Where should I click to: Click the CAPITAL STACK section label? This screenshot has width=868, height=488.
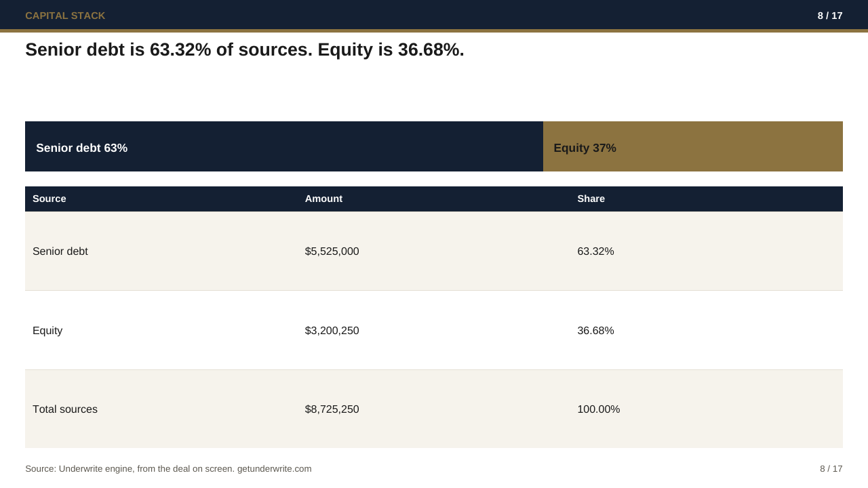point(65,16)
